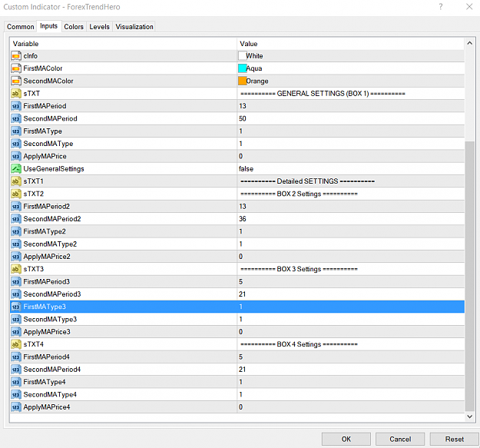Click the integer icon beside SecondMAPeriod2

tap(16, 219)
